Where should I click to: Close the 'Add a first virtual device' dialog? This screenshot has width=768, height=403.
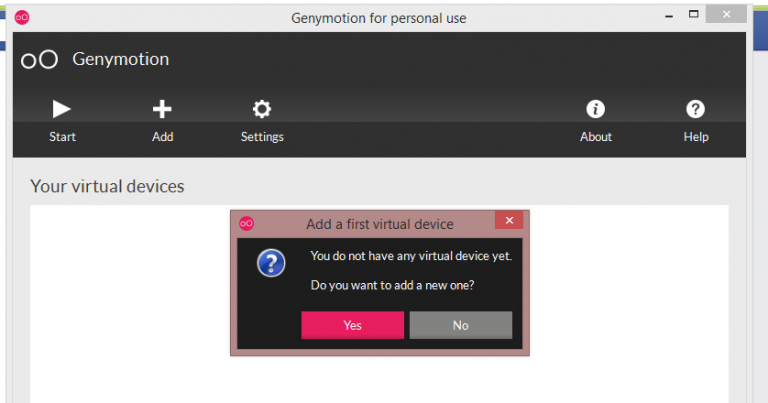click(509, 221)
